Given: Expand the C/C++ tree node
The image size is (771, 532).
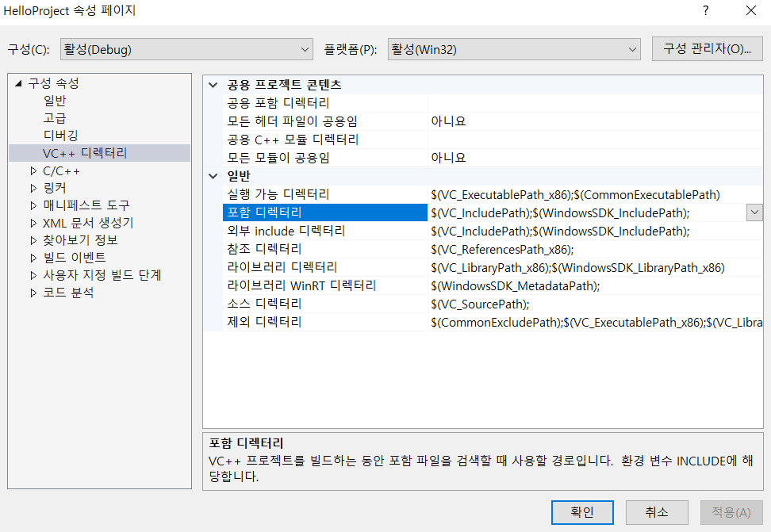Looking at the screenshot, I should point(33,171).
